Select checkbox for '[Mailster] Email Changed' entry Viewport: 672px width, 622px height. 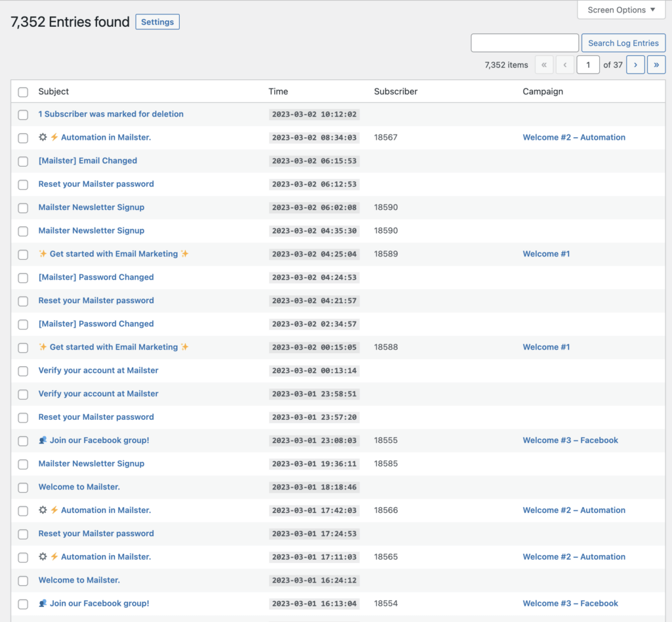pyautogui.click(x=23, y=161)
